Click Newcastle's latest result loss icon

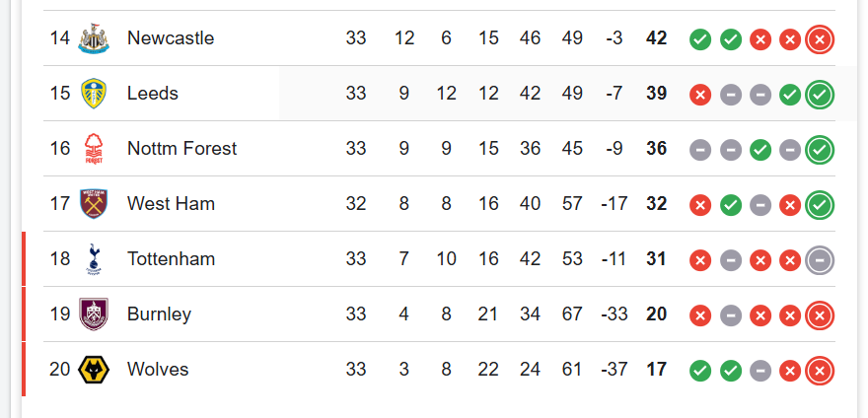point(820,39)
